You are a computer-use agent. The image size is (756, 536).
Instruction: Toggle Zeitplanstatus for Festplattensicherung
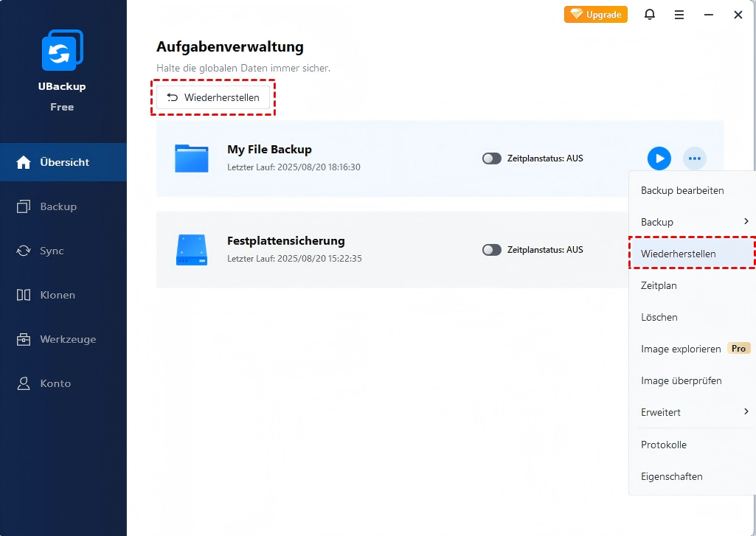[x=492, y=250]
